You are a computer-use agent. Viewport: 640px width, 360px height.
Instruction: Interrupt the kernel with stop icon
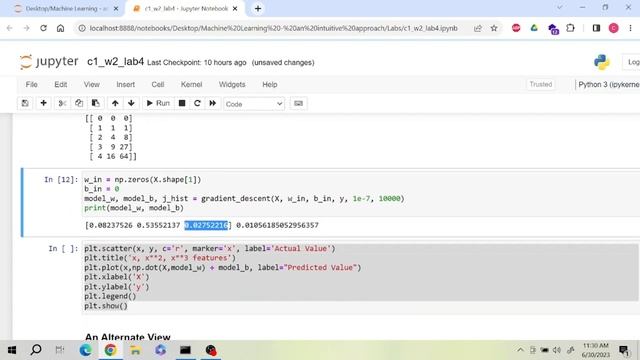tap(182, 104)
